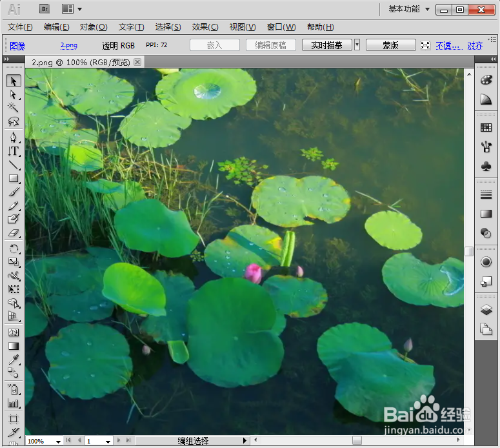Image resolution: width=500 pixels, height=448 pixels.
Task: Open the Stroke panel
Action: pyautogui.click(x=486, y=195)
